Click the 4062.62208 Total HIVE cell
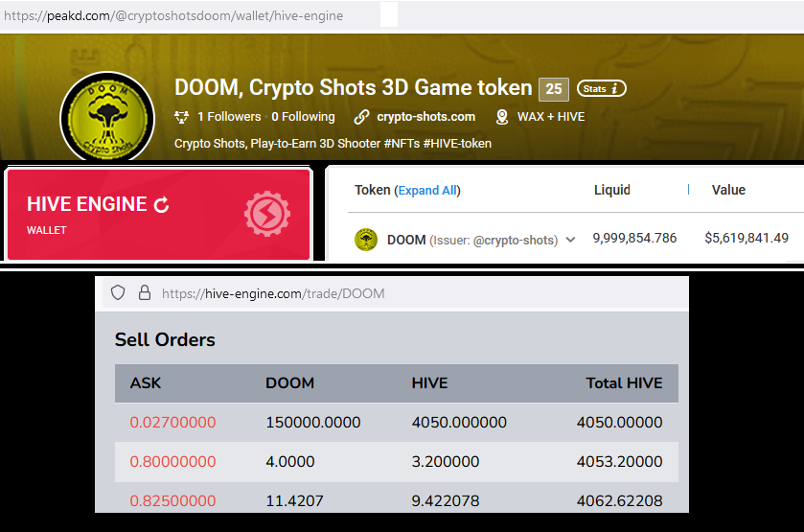Viewport: 804px width, 532px height. pyautogui.click(x=619, y=500)
